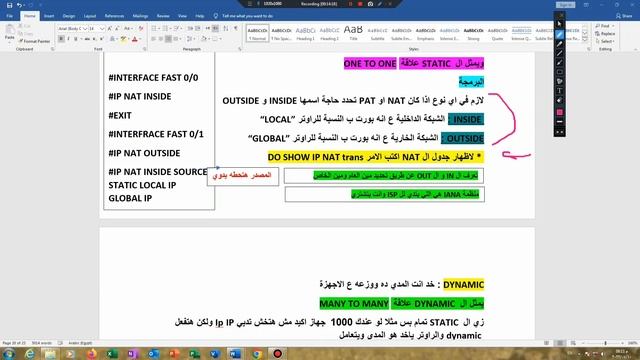The width and height of the screenshot is (640, 360).
Task: Apply the Heading 1 style
Action: click(x=305, y=33)
